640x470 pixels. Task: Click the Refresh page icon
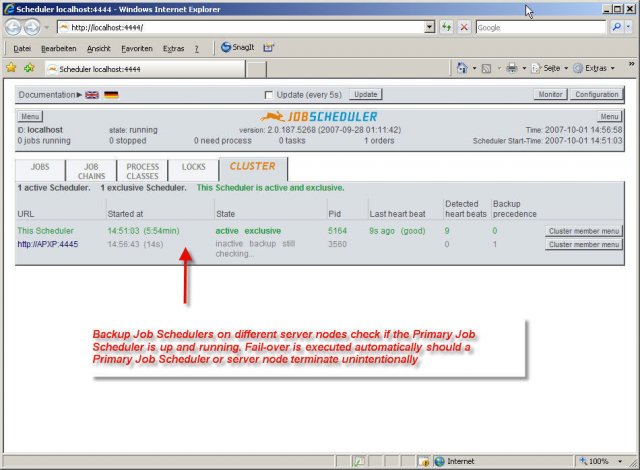(x=446, y=27)
